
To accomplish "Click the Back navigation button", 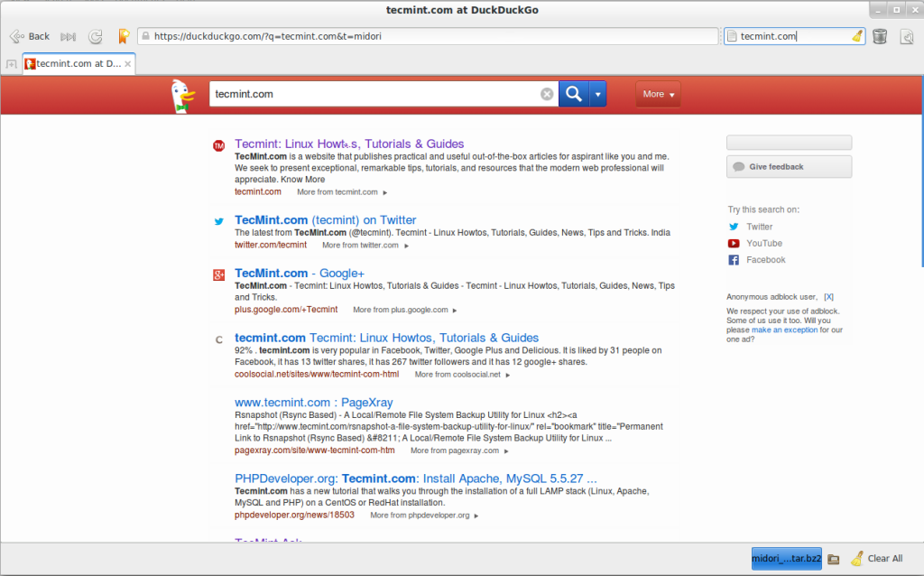I will [x=30, y=36].
